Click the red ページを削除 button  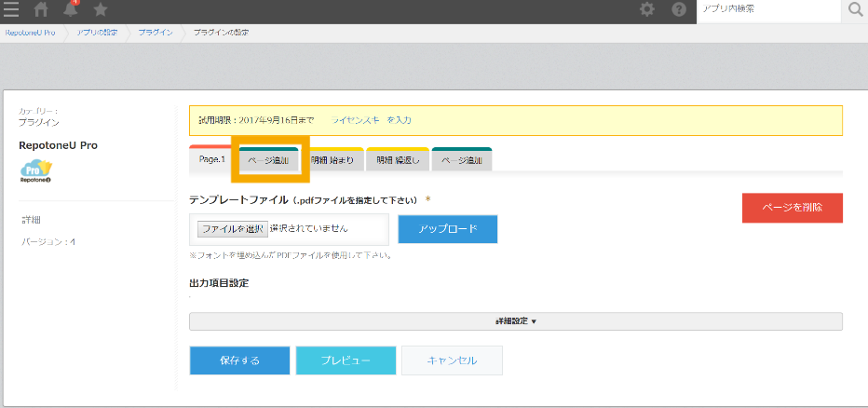tap(793, 208)
